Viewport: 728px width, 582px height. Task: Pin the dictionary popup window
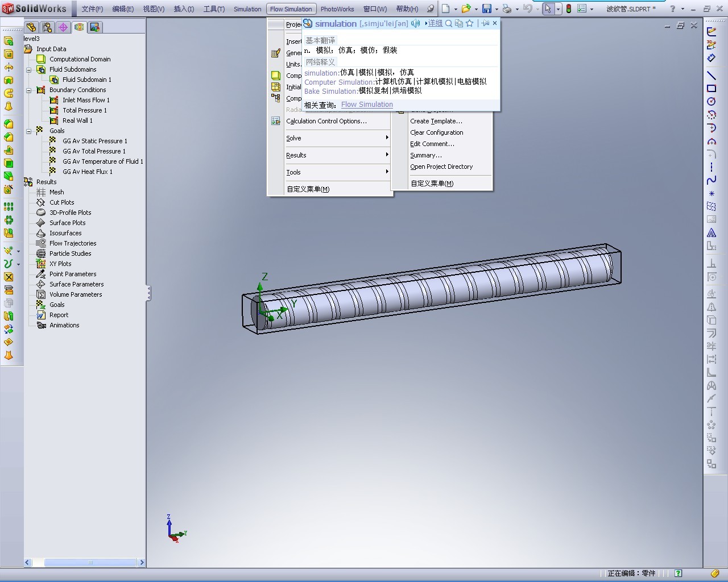click(x=485, y=23)
